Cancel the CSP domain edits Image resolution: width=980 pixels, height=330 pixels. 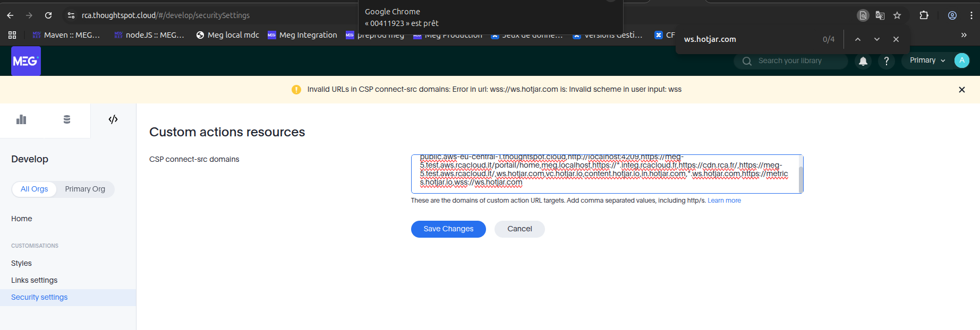[x=519, y=229]
